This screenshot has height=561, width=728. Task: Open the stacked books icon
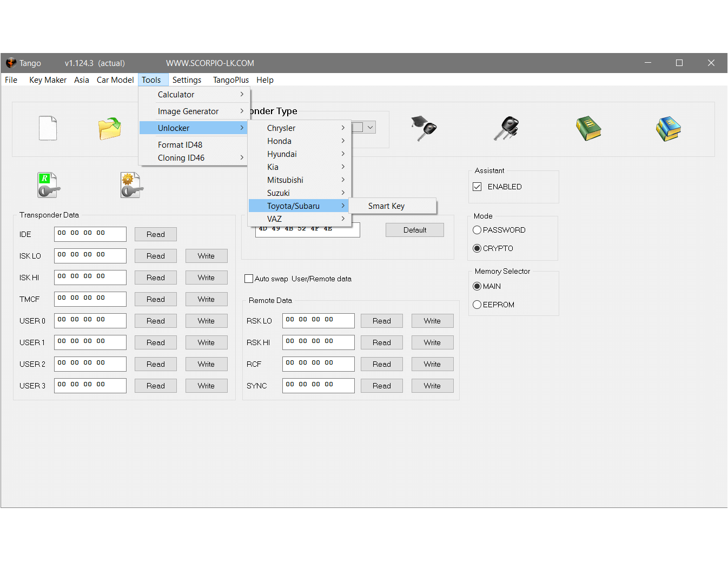(669, 128)
